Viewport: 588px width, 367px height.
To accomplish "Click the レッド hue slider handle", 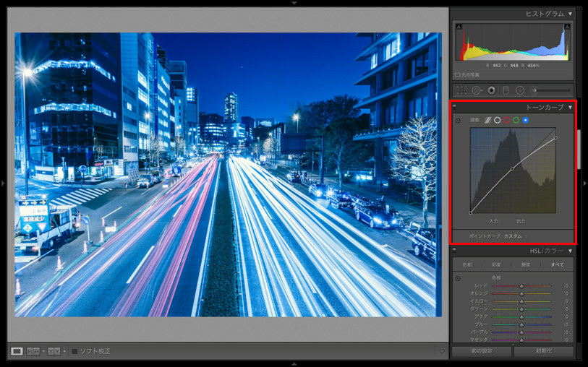I will pyautogui.click(x=521, y=286).
